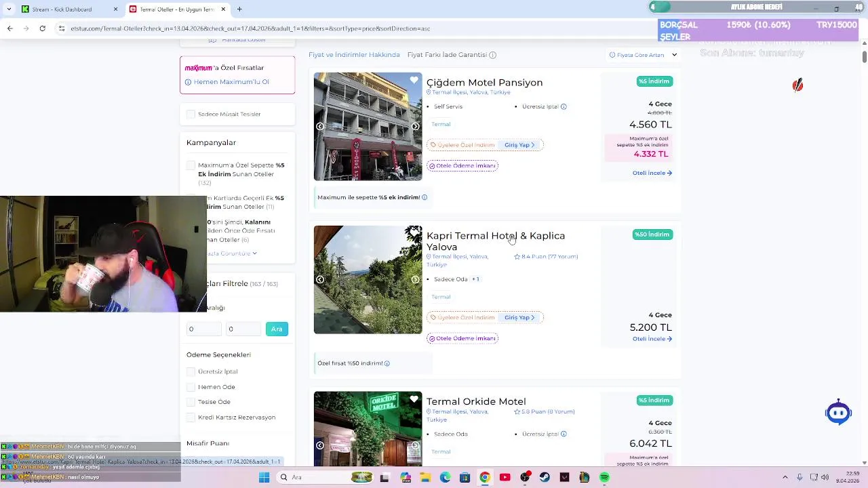Screen dimensions: 868x488
Task: Open Steam from the taskbar
Action: tap(545, 477)
